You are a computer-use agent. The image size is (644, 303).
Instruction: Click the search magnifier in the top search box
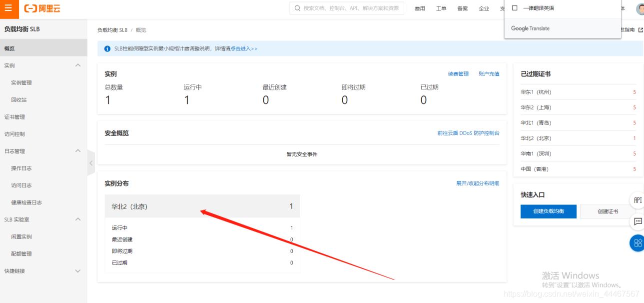click(298, 7)
